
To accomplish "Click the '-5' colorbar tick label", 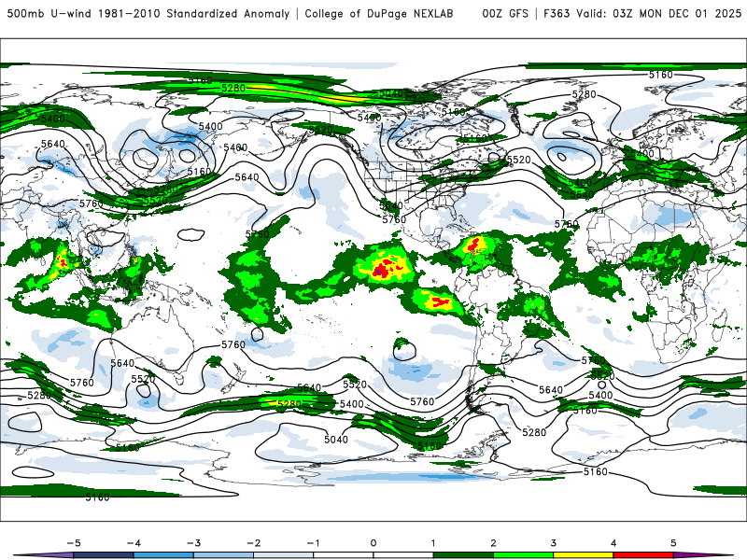I will [74, 543].
